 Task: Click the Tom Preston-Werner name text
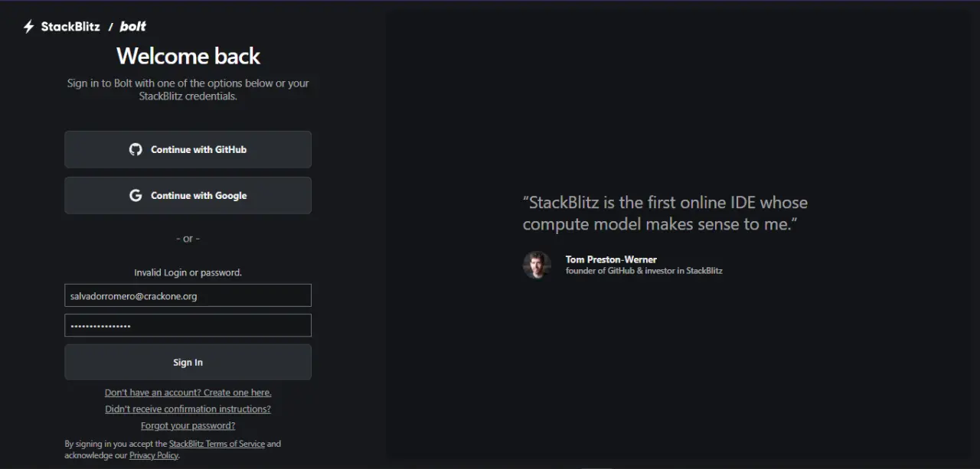(611, 259)
